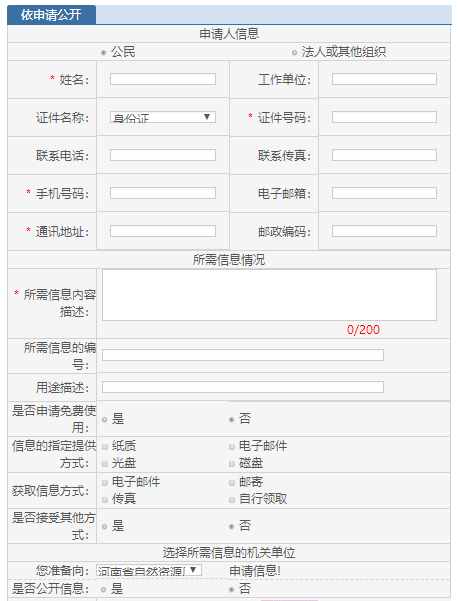Click the 手机号码 input field

[163, 193]
